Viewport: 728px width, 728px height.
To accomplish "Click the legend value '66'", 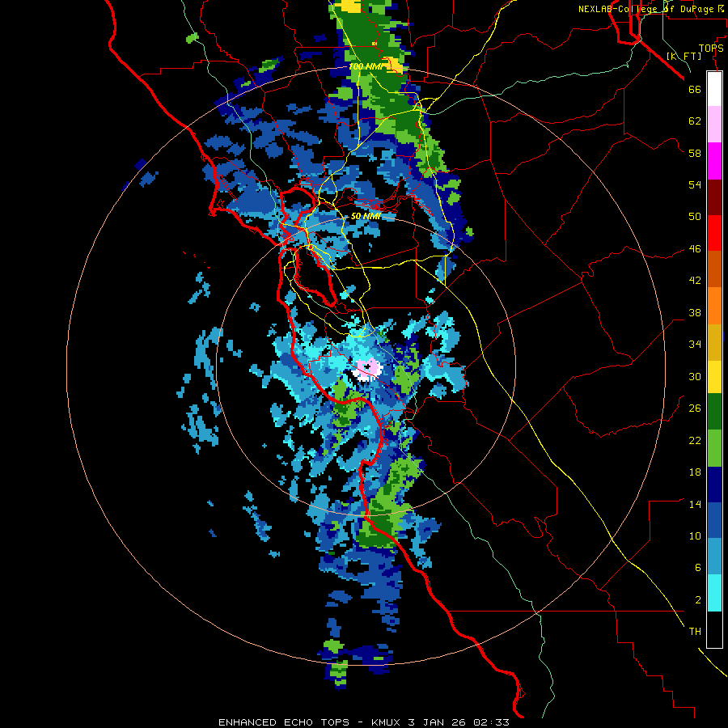I will point(695,89).
